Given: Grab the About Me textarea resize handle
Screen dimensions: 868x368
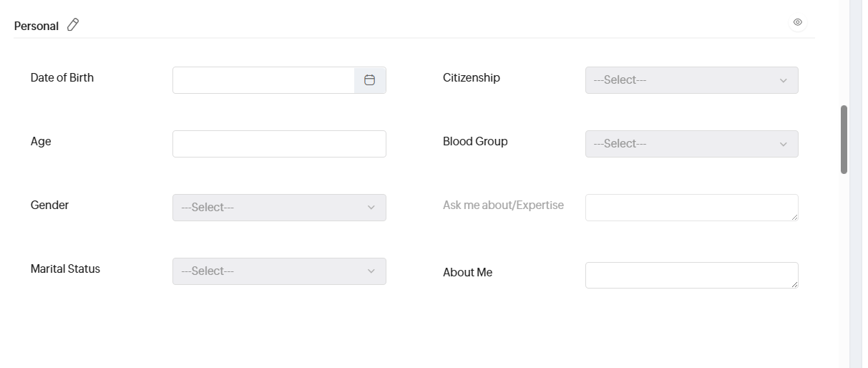Looking at the screenshot, I should coord(794,284).
